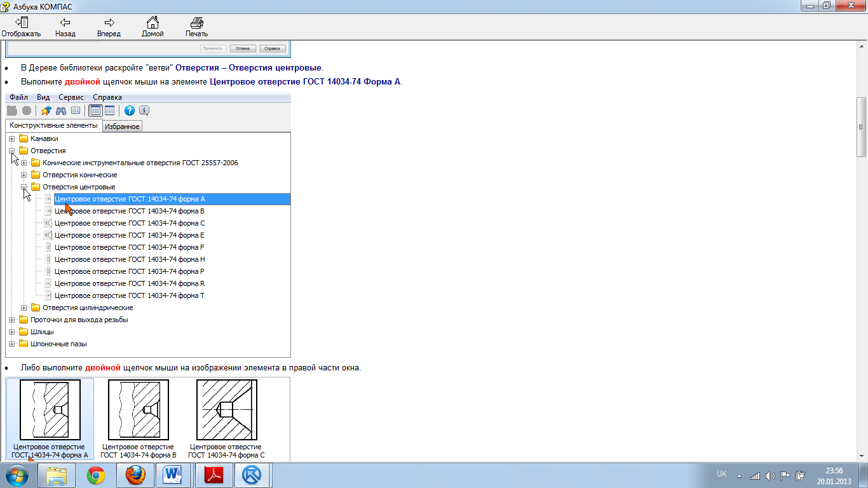868x488 pixels.
Task: Open Windows Explorer from the taskbar
Action: pyautogui.click(x=57, y=475)
